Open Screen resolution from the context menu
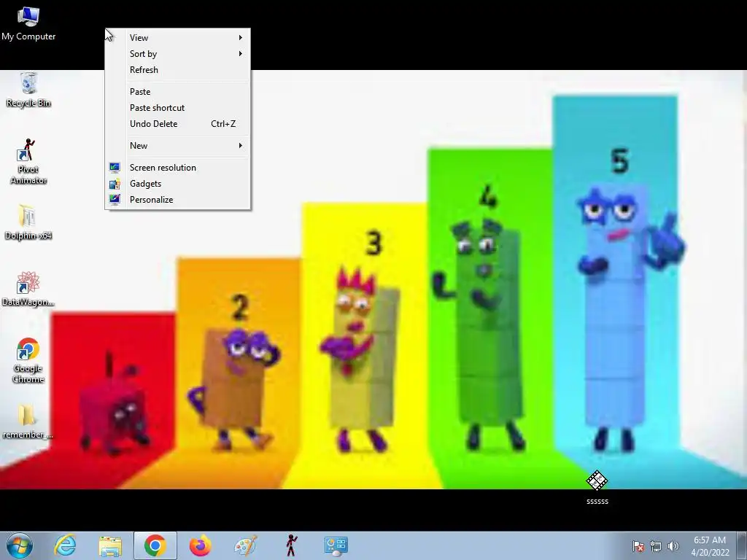The height and width of the screenshot is (560, 747). click(x=178, y=168)
